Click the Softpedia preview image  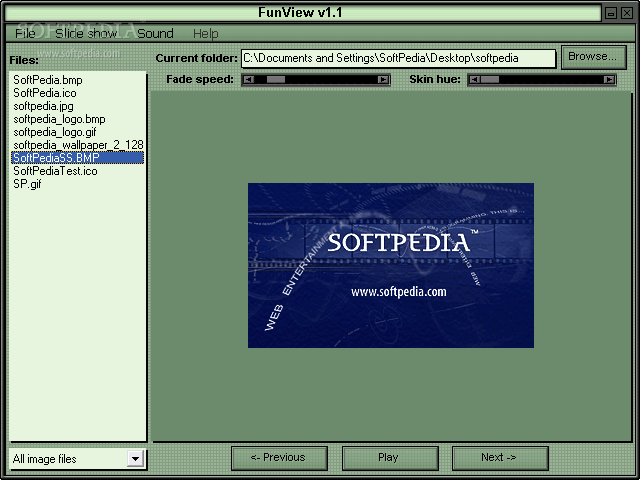click(x=391, y=265)
